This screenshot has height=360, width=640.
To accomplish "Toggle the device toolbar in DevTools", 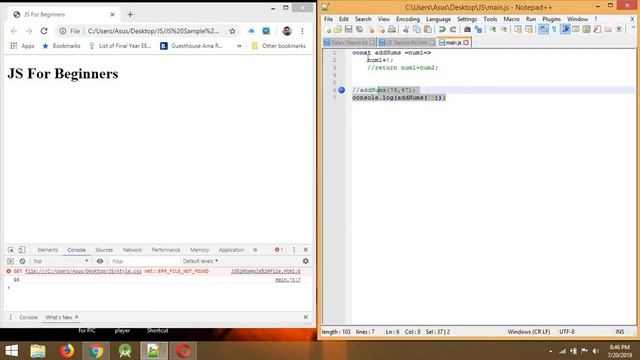I will pyautogui.click(x=22, y=250).
